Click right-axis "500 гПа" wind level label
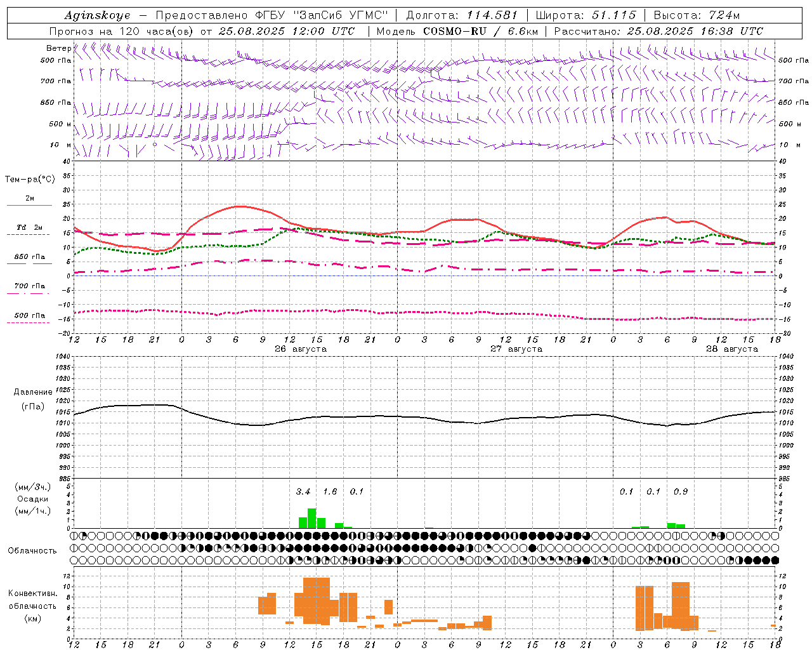Viewport: 812px width, 650px height. [x=794, y=60]
